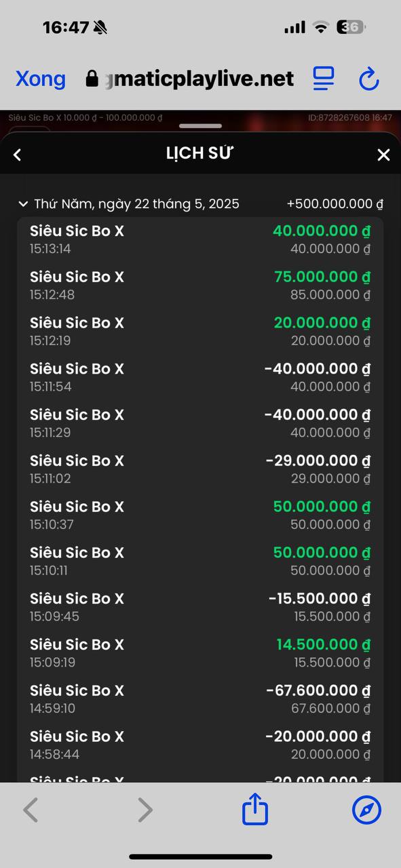Tap the maticplaylive.net address bar
The height and width of the screenshot is (868, 401).
click(x=190, y=79)
